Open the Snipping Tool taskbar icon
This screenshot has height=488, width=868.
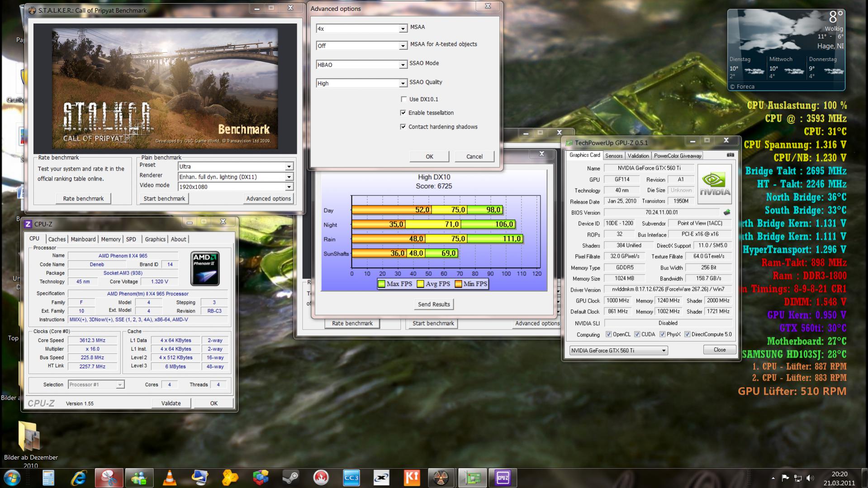(x=109, y=478)
